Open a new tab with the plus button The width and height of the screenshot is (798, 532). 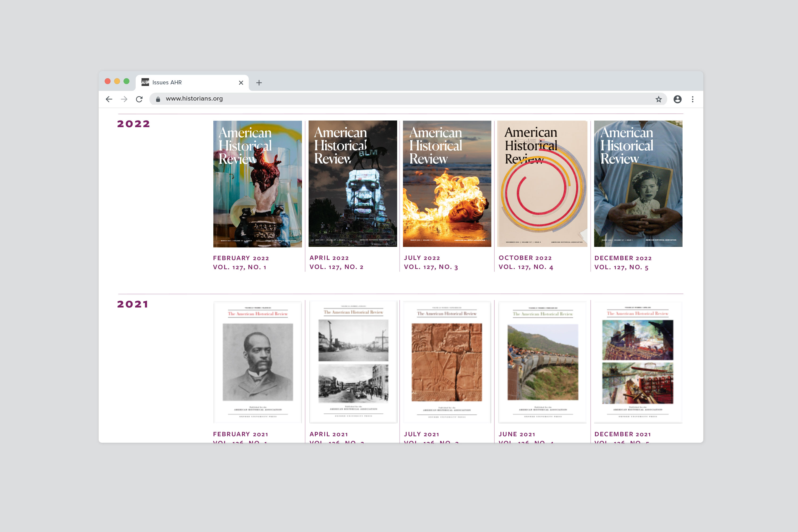(x=259, y=83)
